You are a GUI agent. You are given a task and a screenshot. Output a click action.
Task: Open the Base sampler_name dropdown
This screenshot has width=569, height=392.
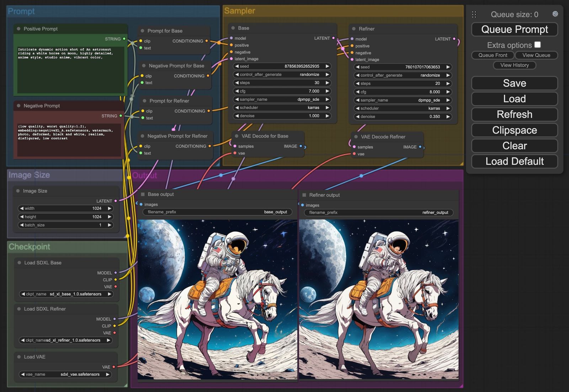282,100
